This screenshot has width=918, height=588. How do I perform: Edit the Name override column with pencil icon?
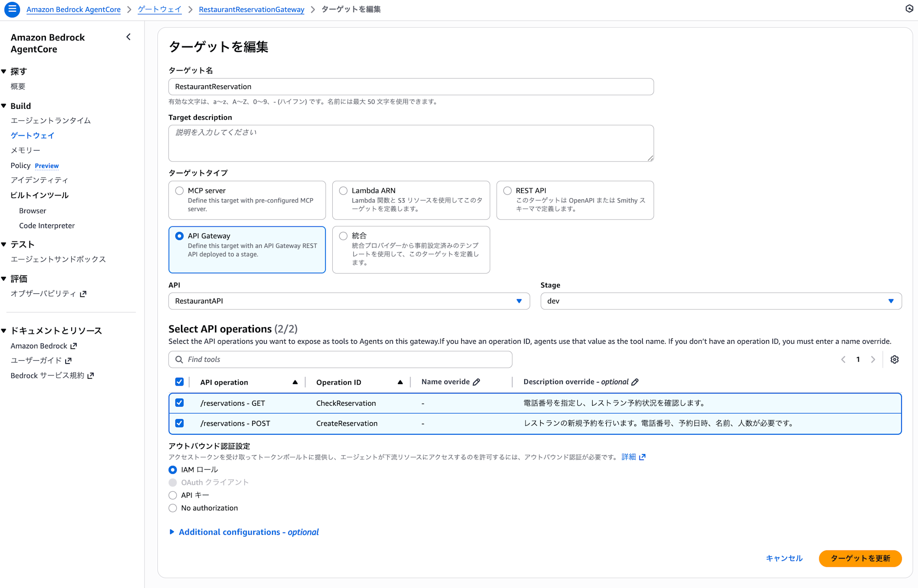tap(476, 381)
